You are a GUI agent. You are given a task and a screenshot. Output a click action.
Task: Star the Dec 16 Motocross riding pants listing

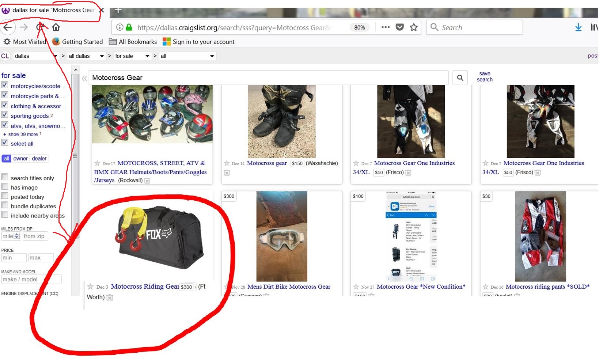pos(485,287)
